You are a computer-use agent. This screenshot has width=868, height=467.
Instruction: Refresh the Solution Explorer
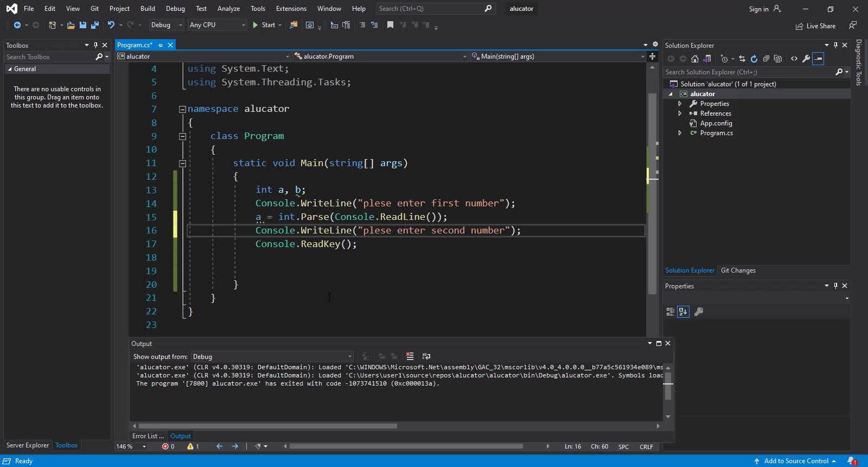point(754,59)
